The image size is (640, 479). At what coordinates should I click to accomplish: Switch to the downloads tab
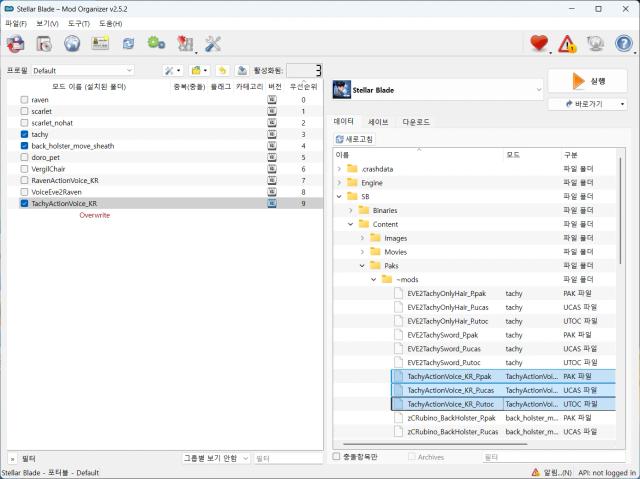(x=416, y=122)
